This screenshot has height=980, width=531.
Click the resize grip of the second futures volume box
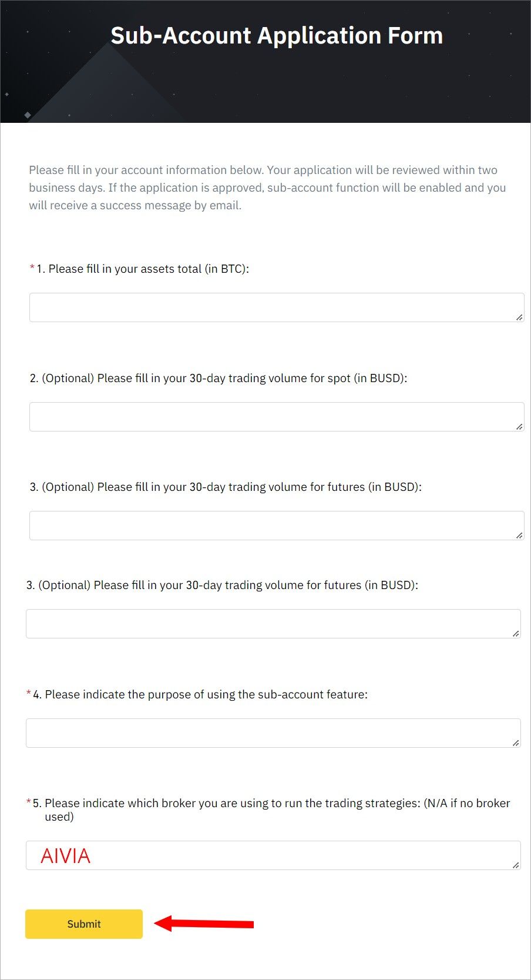point(516,634)
